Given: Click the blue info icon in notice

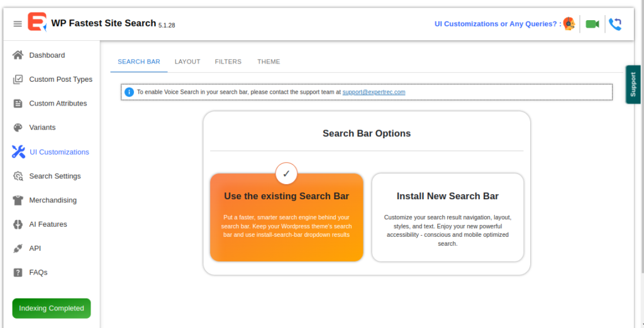Looking at the screenshot, I should (129, 92).
